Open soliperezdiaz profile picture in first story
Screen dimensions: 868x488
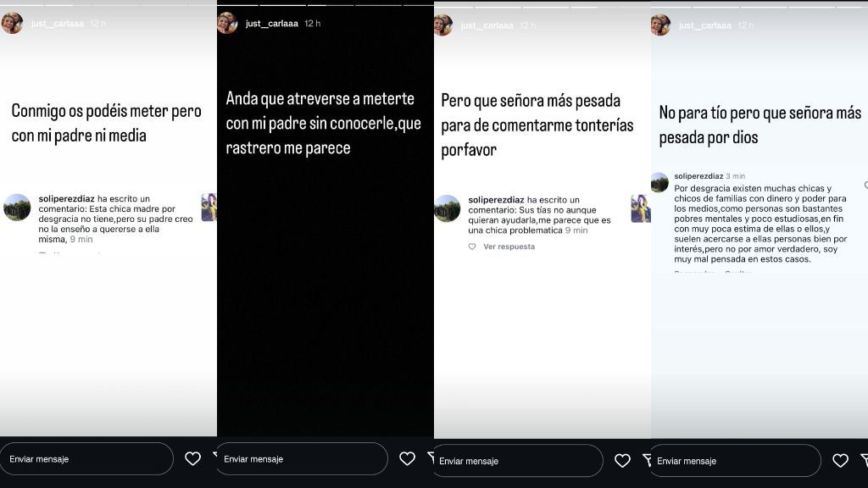click(17, 208)
